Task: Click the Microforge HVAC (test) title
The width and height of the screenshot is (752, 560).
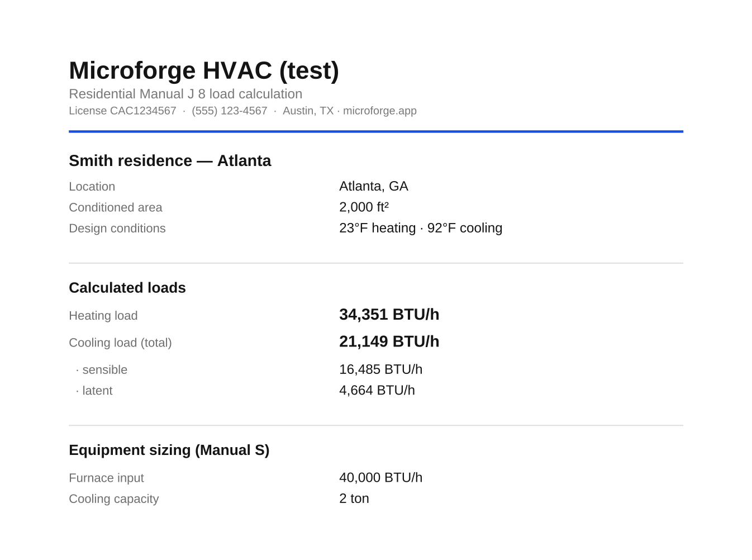Action: pos(204,71)
